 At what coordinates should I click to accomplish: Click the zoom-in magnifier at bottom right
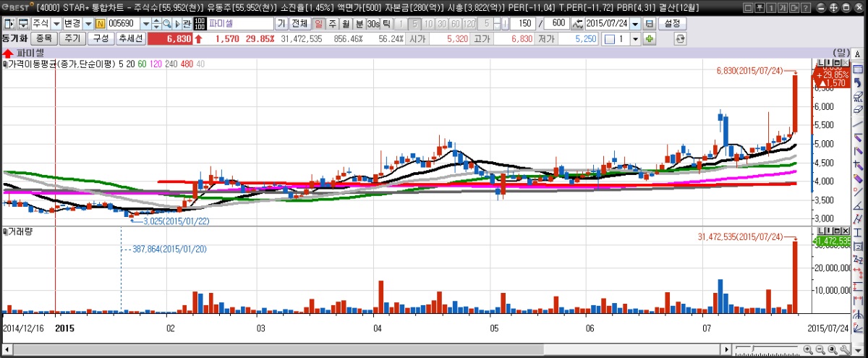click(807, 350)
